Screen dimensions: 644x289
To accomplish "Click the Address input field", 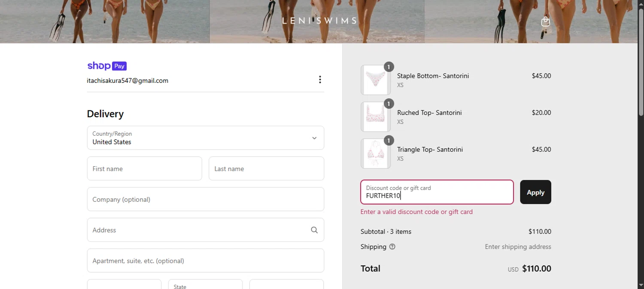I will coord(206,230).
